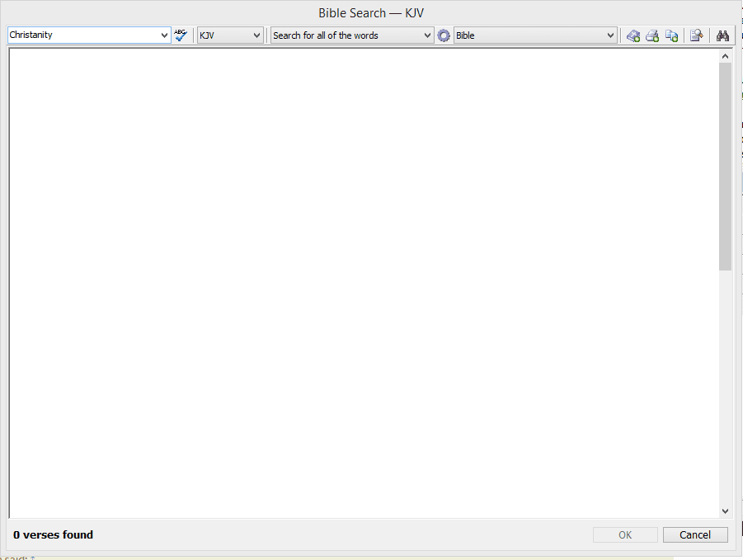The image size is (743, 560).
Task: Click the document magnifier preview icon
Action: [697, 35]
